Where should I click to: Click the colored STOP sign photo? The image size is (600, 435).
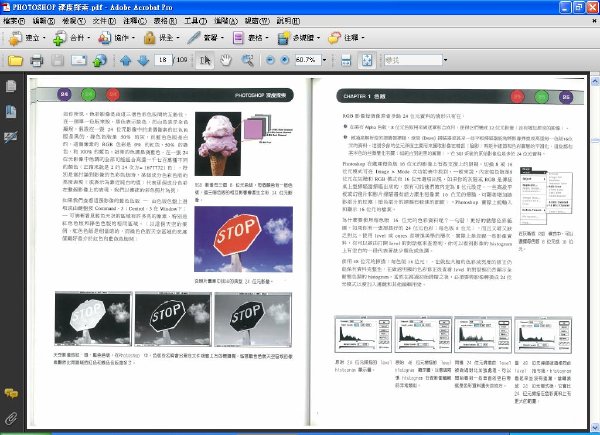coord(243,239)
